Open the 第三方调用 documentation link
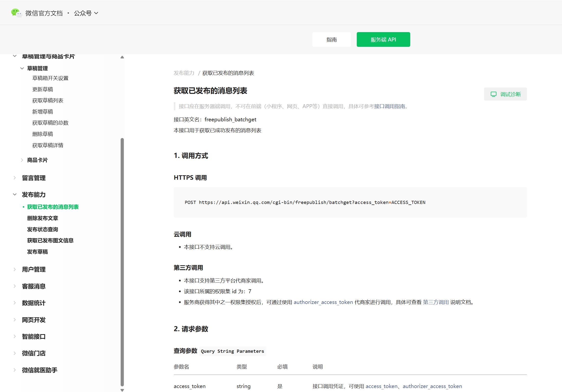 coord(435,302)
